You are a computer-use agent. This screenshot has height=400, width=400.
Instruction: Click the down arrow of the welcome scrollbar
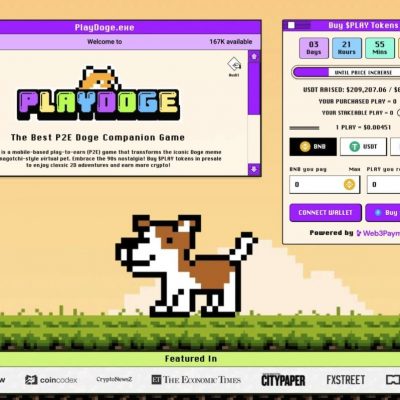(x=254, y=169)
